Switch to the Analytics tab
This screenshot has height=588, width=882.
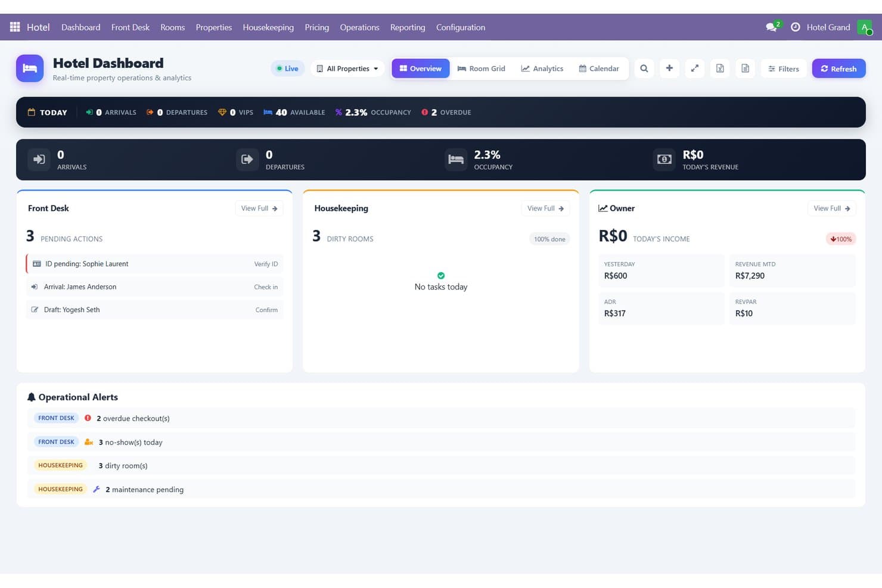[542, 69]
